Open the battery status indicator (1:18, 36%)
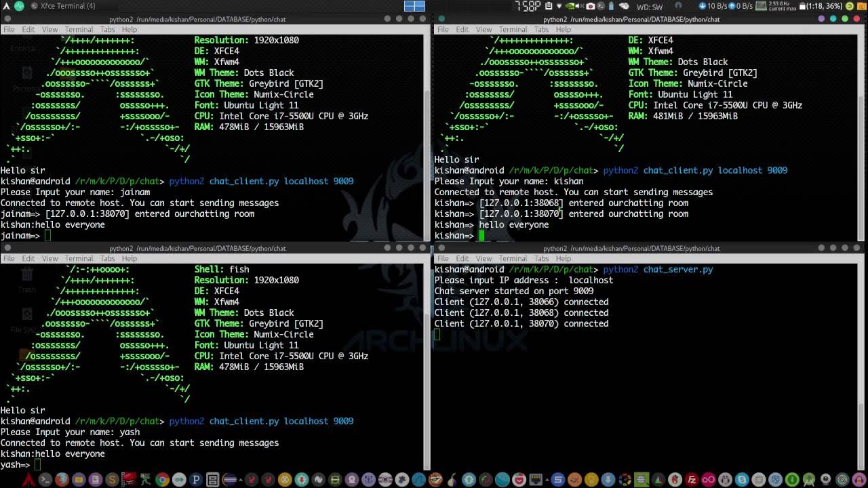Image resolution: width=868 pixels, height=488 pixels. [x=821, y=6]
